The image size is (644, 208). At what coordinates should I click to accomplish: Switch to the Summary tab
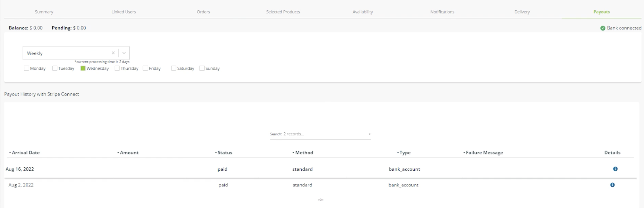click(x=44, y=12)
